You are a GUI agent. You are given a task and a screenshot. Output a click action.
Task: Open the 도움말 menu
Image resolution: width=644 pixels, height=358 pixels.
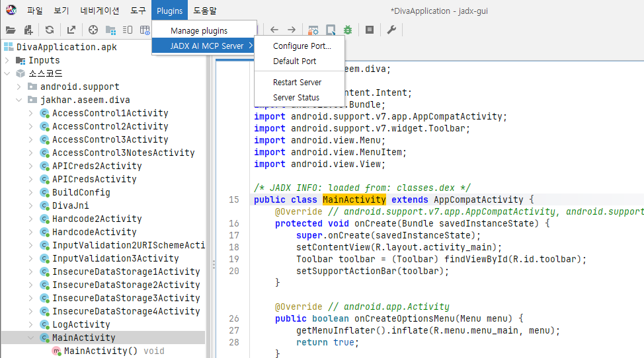pos(205,11)
